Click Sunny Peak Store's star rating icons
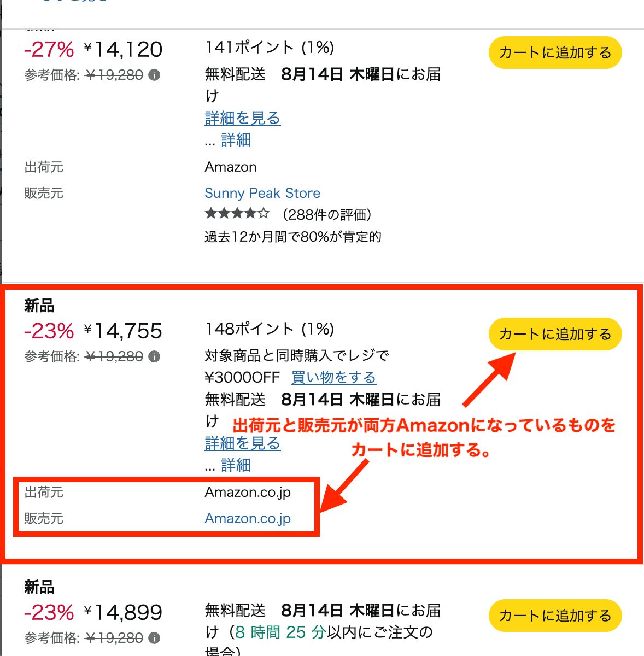Screen dimensions: 644x656 tap(237, 213)
